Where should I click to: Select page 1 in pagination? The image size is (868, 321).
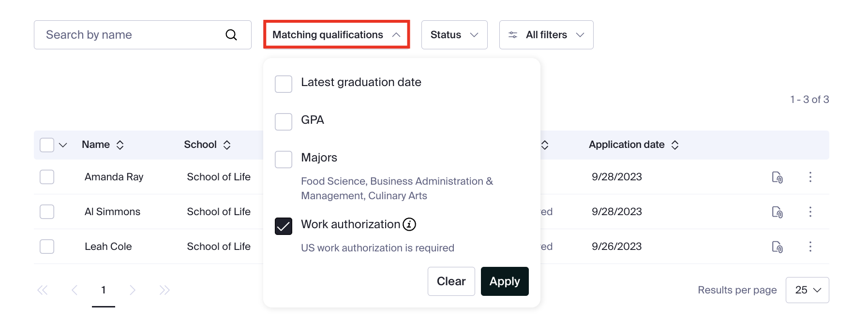coord(104,290)
